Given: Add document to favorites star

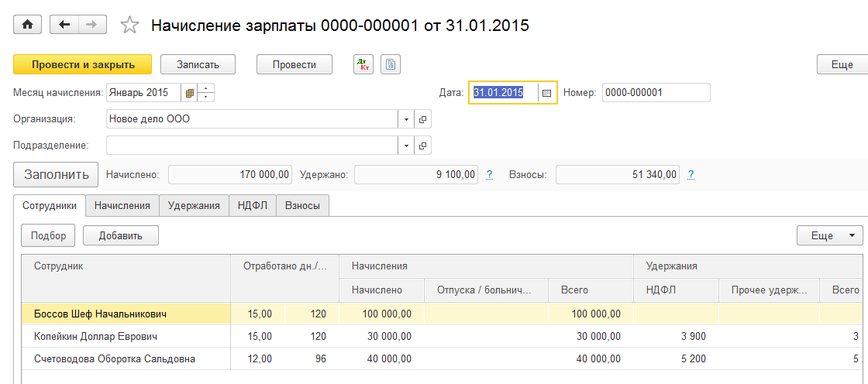Looking at the screenshot, I should pyautogui.click(x=129, y=26).
